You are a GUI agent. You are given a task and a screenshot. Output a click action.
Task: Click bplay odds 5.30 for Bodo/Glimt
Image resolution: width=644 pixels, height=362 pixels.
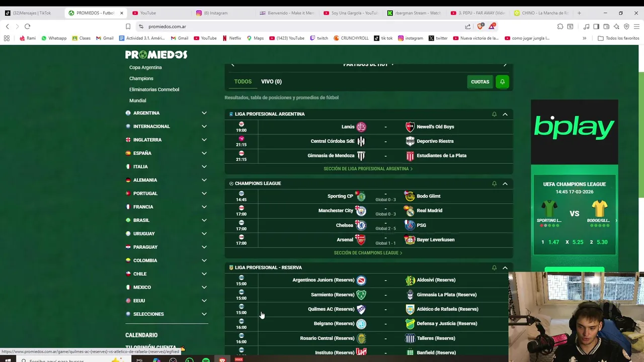tap(602, 242)
